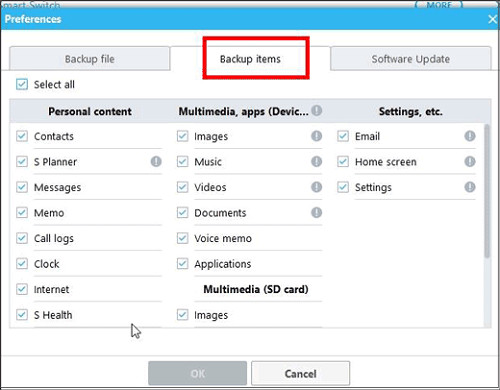Open the Software Update tab

point(411,59)
